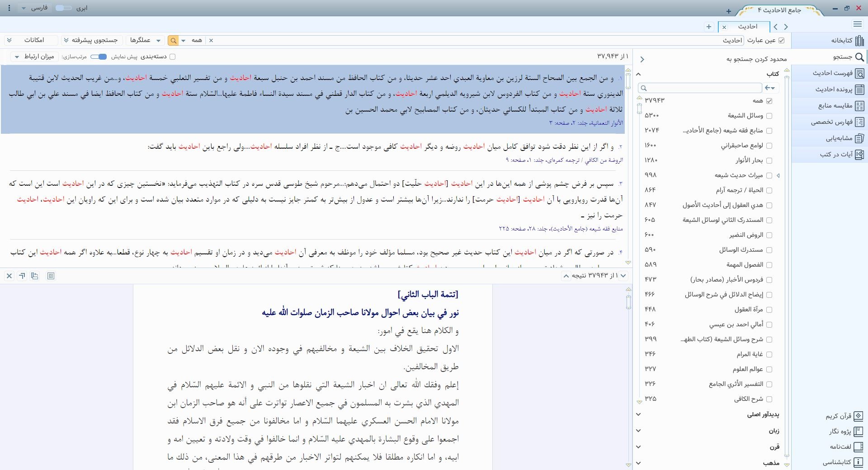The image size is (868, 470).
Task: Open the میزان ارتباط sort dropdown
Action: (34, 56)
